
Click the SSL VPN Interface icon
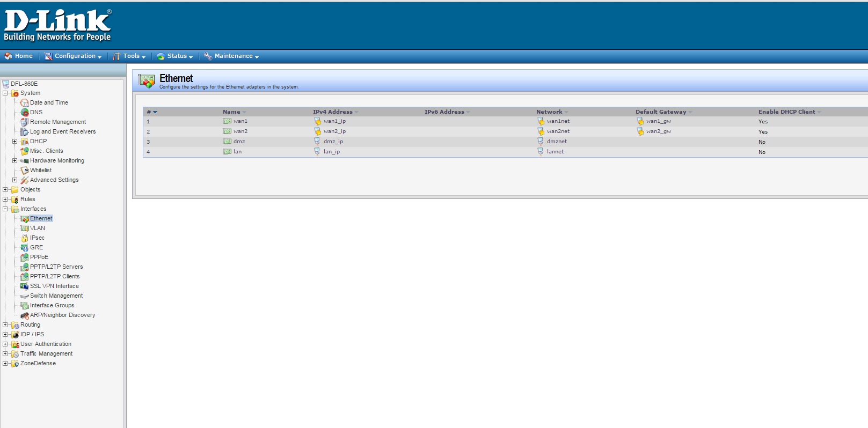point(25,286)
